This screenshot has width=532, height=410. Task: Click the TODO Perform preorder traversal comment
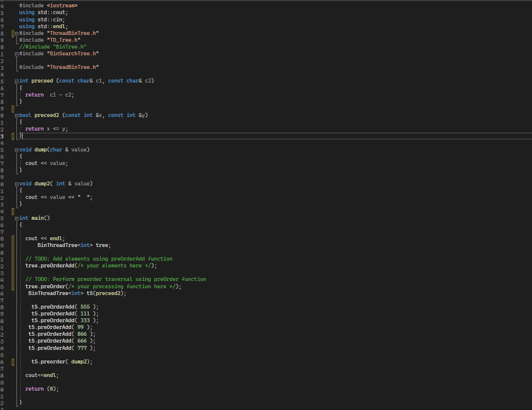(x=116, y=279)
